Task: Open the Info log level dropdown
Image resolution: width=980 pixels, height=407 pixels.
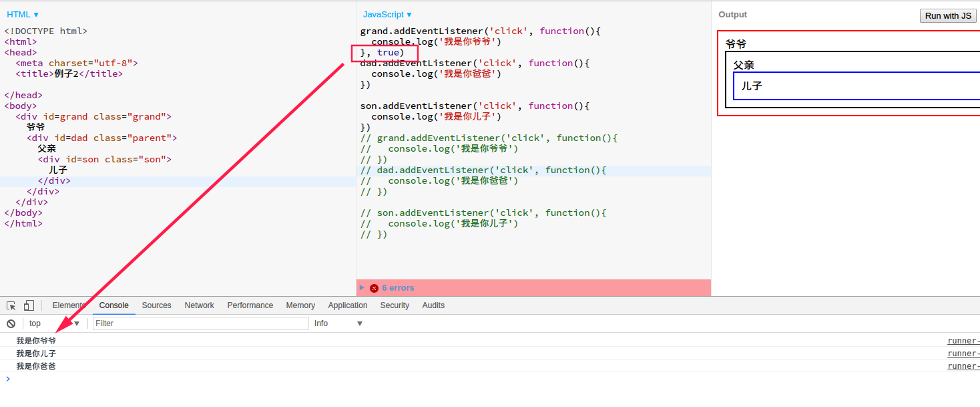Action: [338, 323]
